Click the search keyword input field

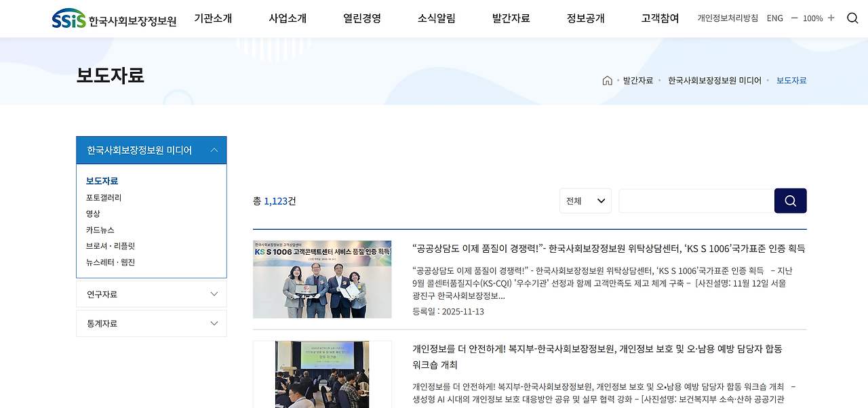pos(696,201)
